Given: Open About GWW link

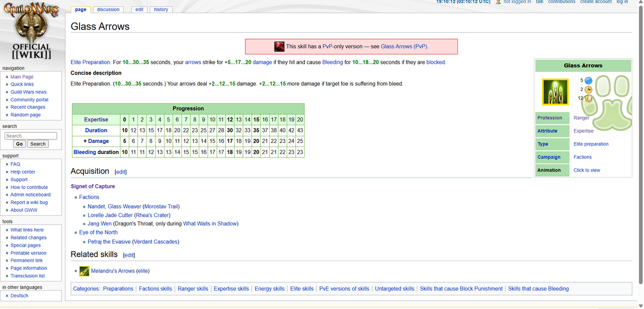Looking at the screenshot, I should [x=24, y=210].
